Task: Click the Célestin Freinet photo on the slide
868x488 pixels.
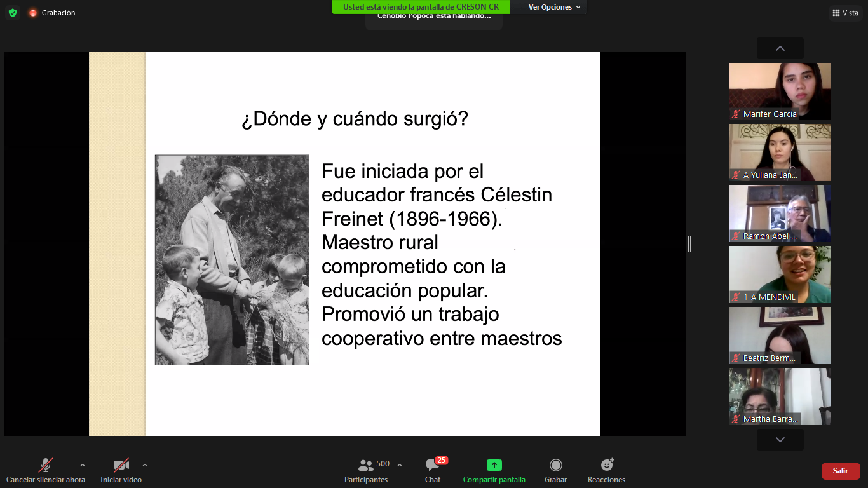Action: 232,260
